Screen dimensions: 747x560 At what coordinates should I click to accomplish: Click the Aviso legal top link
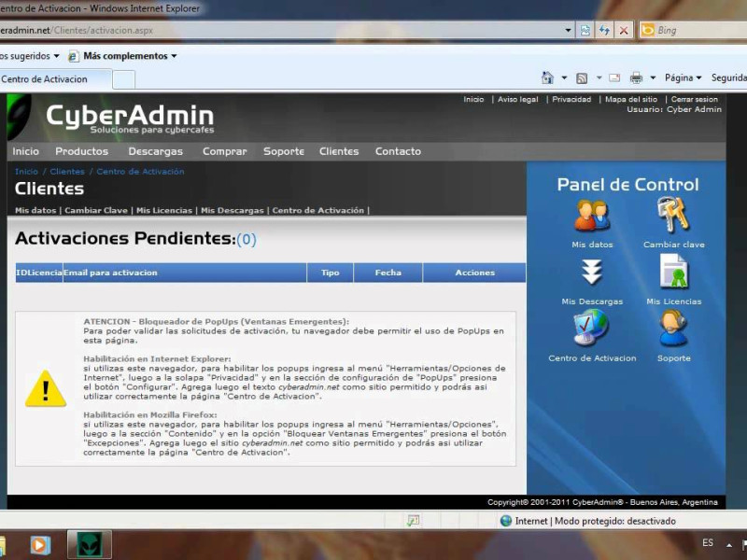(x=518, y=99)
